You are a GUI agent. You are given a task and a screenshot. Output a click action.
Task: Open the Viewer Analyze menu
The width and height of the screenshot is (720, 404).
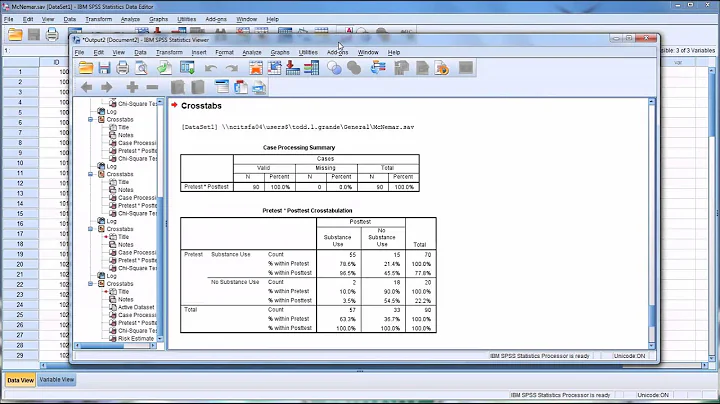252,52
